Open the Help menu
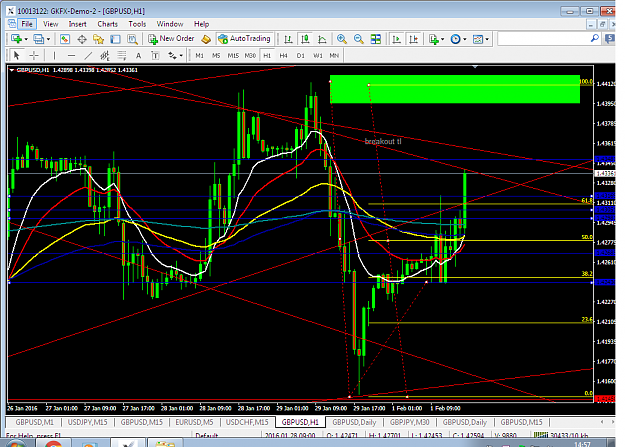625x447 pixels. point(201,24)
